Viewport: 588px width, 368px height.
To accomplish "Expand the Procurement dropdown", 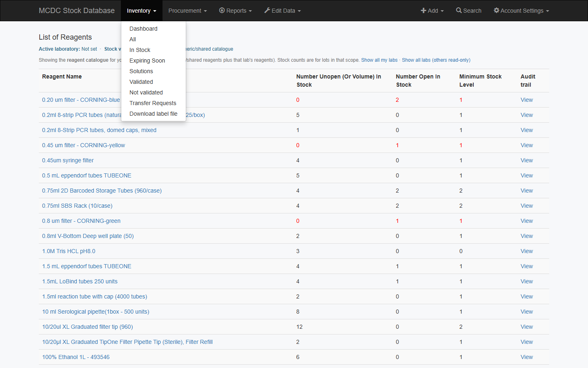I will (187, 11).
